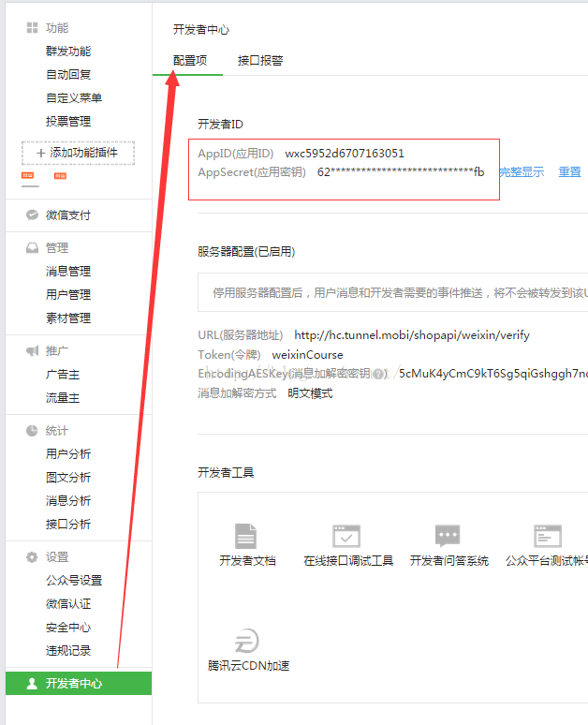This screenshot has height=725, width=588.
Task: Open 投票管理 in sidebar
Action: [68, 122]
